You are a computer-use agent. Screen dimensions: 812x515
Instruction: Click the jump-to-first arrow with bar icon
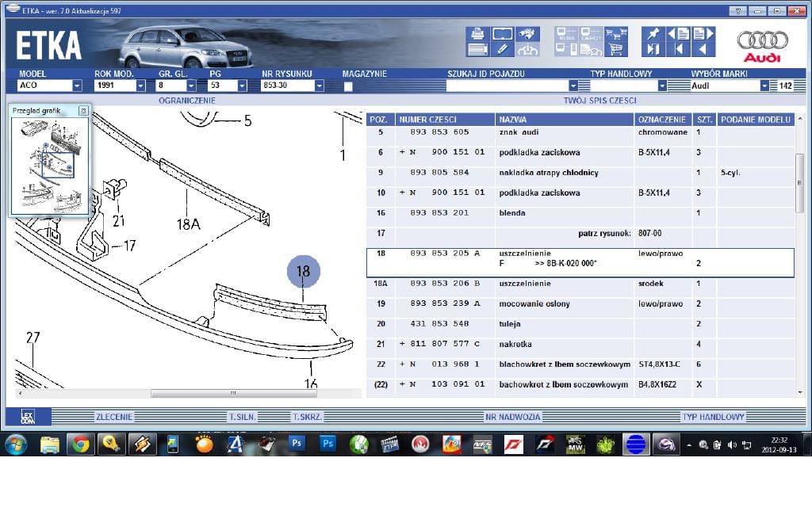click(679, 49)
